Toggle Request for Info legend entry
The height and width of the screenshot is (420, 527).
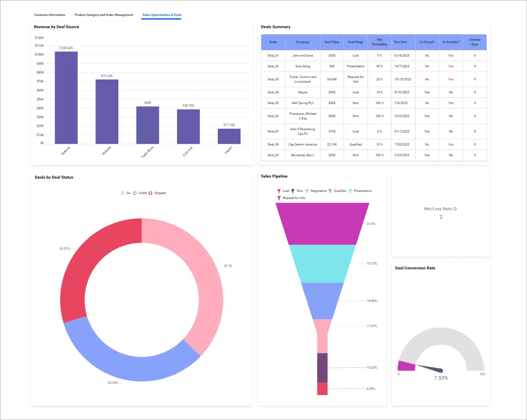[279, 198]
